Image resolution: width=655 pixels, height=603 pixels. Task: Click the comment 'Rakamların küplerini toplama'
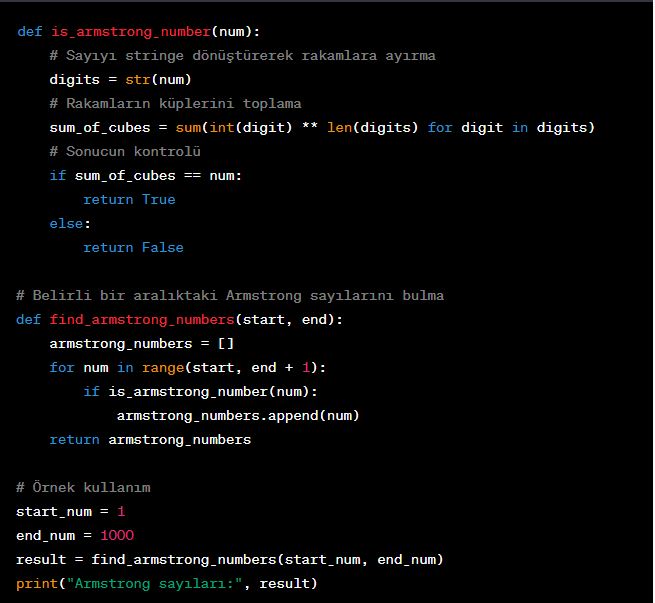175,104
